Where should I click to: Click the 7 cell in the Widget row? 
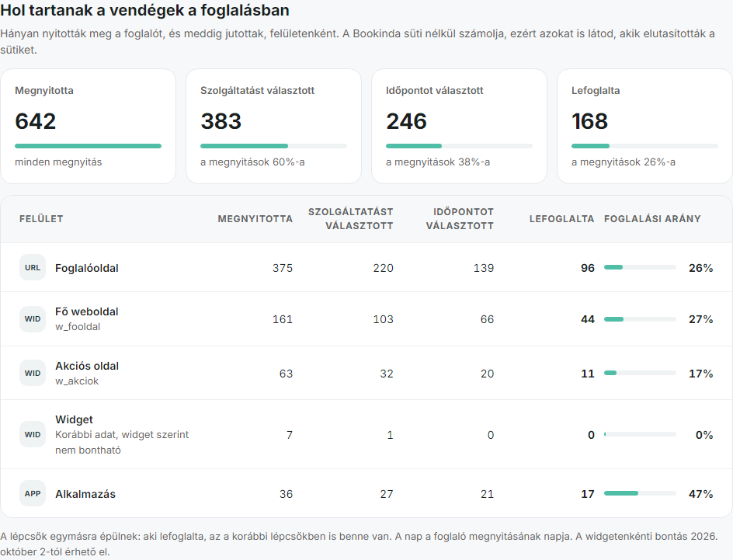click(x=290, y=435)
